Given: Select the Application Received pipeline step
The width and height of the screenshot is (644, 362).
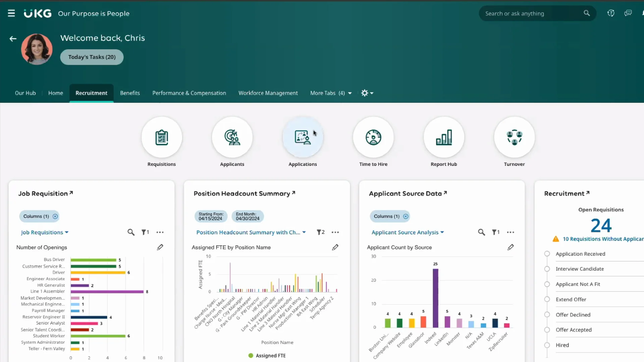Looking at the screenshot, I should click(547, 254).
